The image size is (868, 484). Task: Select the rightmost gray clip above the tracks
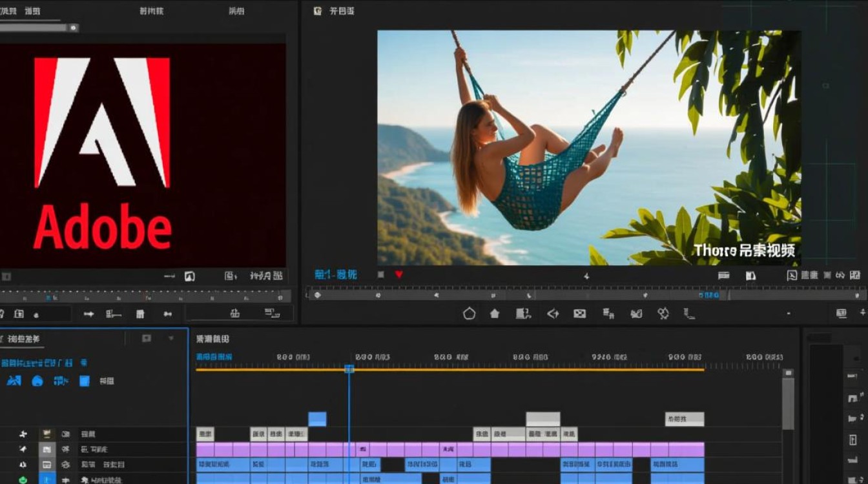click(x=685, y=419)
